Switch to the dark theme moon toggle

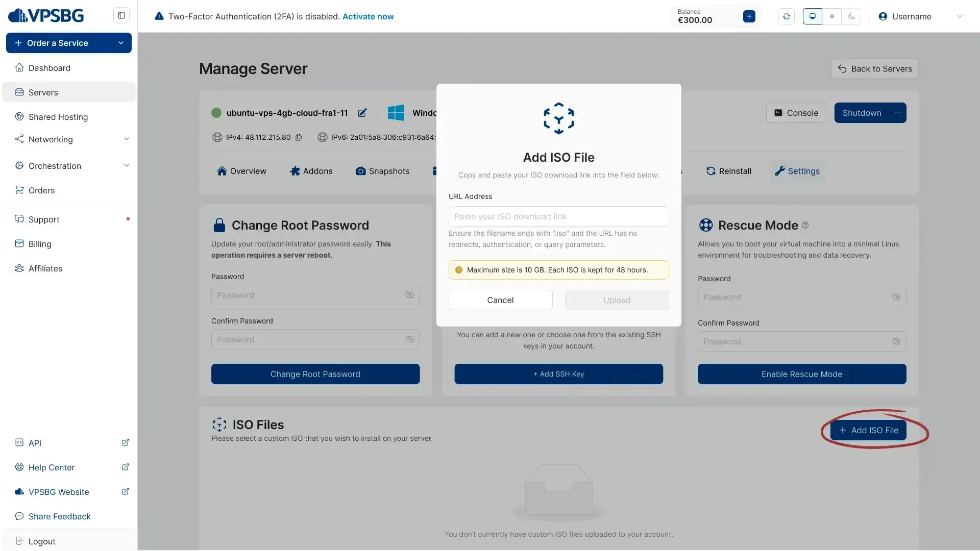(x=851, y=16)
